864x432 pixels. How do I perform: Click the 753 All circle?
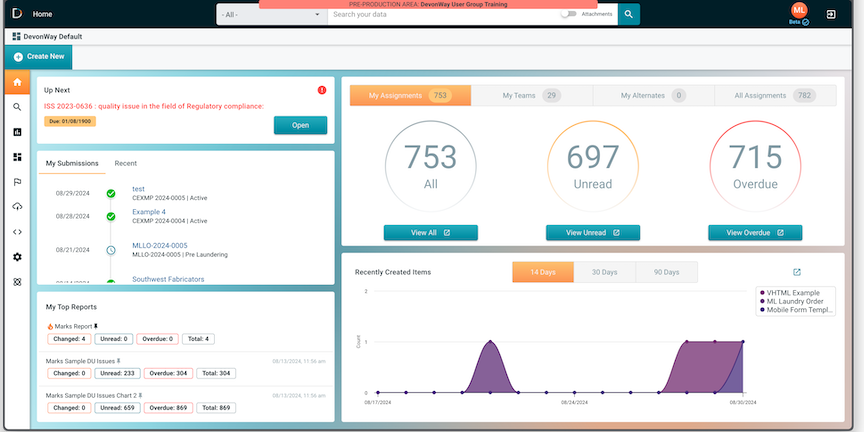(x=431, y=166)
